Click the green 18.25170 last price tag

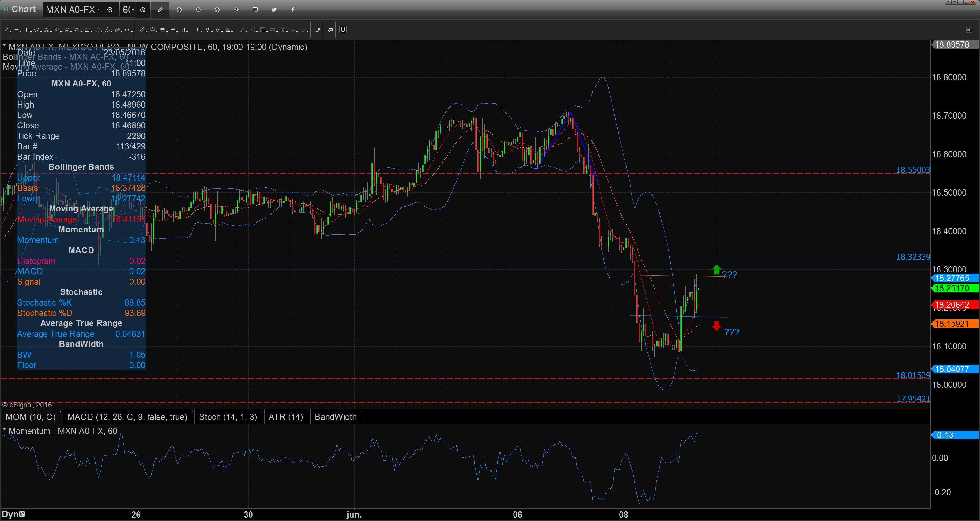pos(955,288)
